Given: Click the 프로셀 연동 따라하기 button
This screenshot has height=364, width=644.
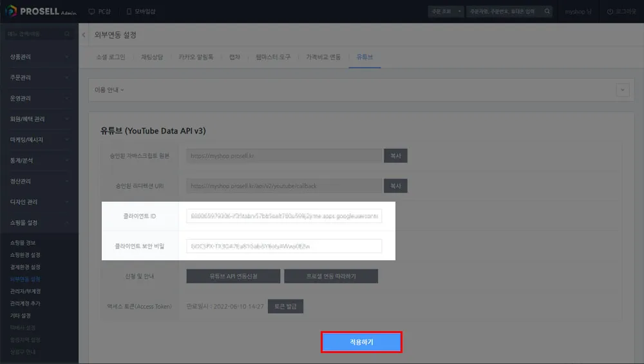Looking at the screenshot, I should point(331,276).
